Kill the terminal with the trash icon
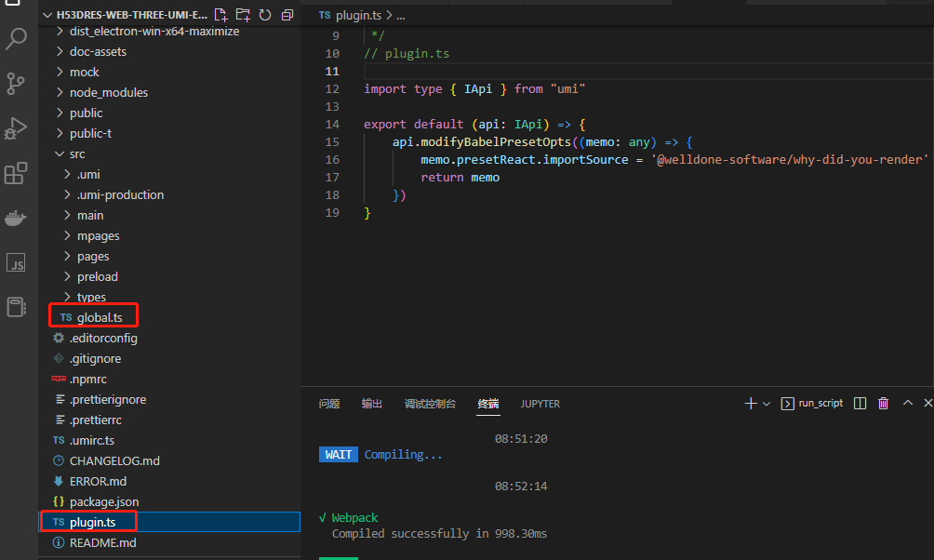The height and width of the screenshot is (560, 934). pos(883,402)
